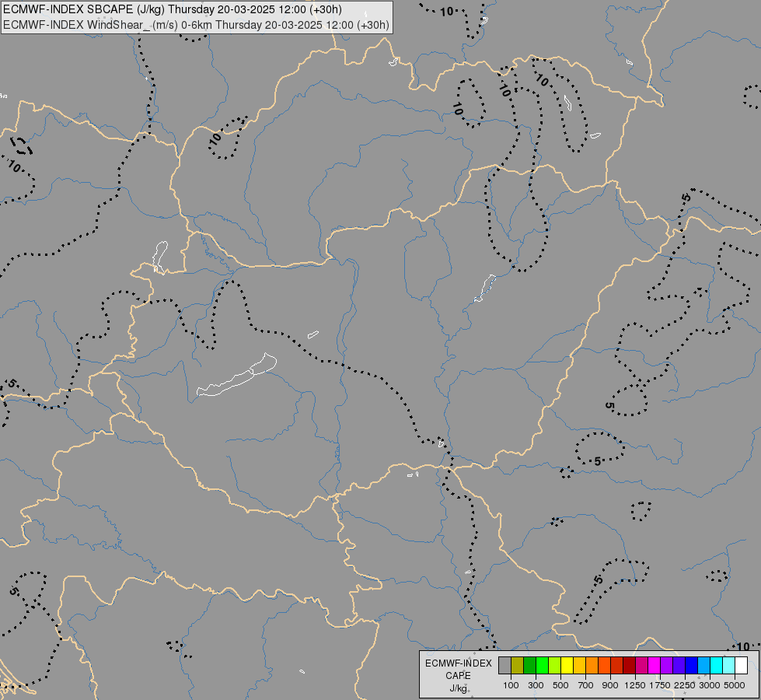
Task: Pick the magenta legend swatch
Action: [655, 665]
